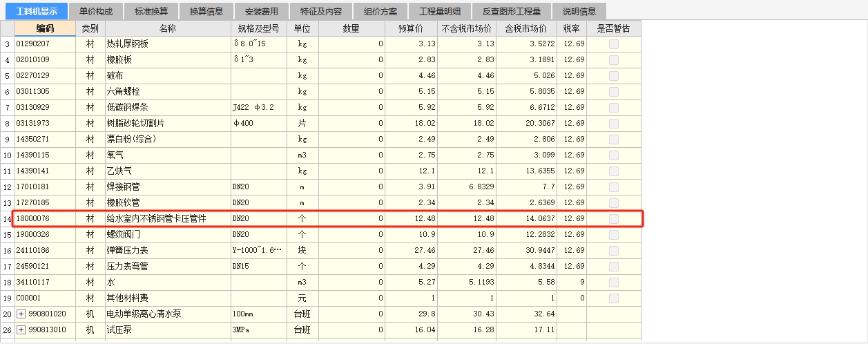Toggle 是否暂估 checkbox for 破布
868x344 pixels.
point(613,75)
